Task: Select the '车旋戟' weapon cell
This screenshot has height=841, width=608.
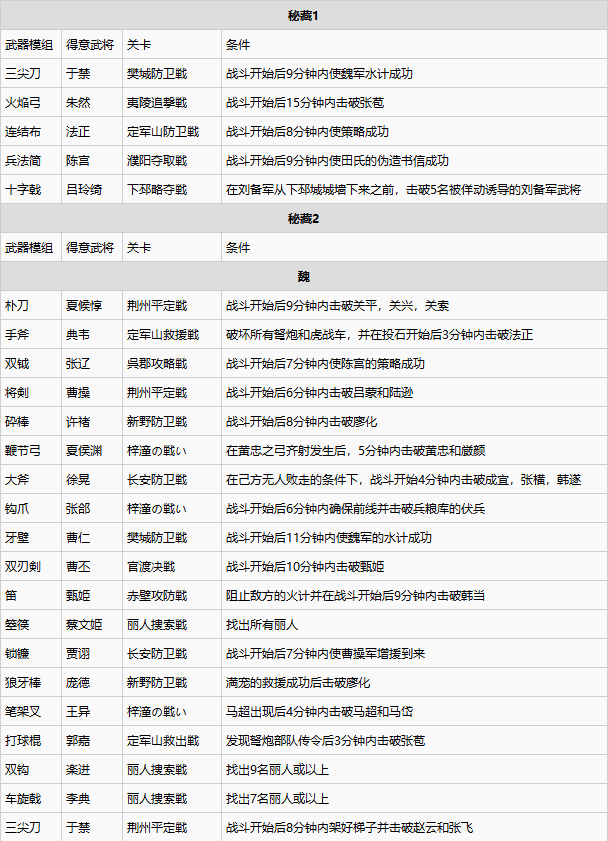Action: pos(31,798)
